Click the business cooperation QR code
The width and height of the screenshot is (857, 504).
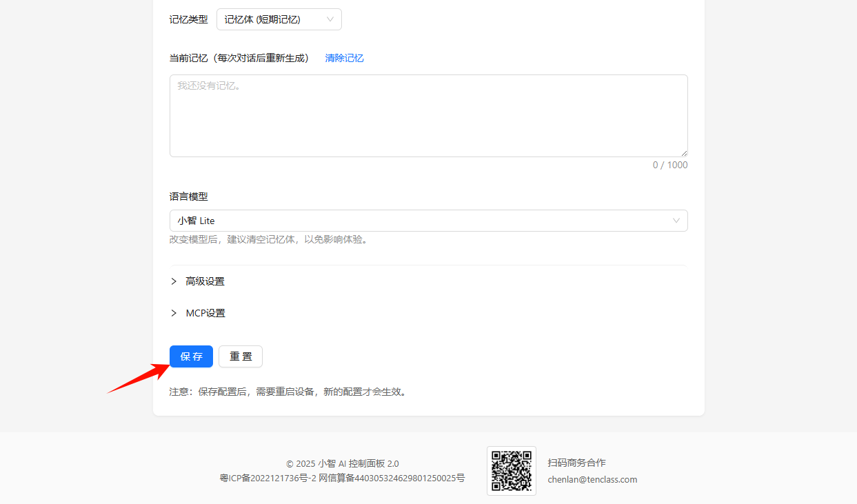(x=511, y=470)
